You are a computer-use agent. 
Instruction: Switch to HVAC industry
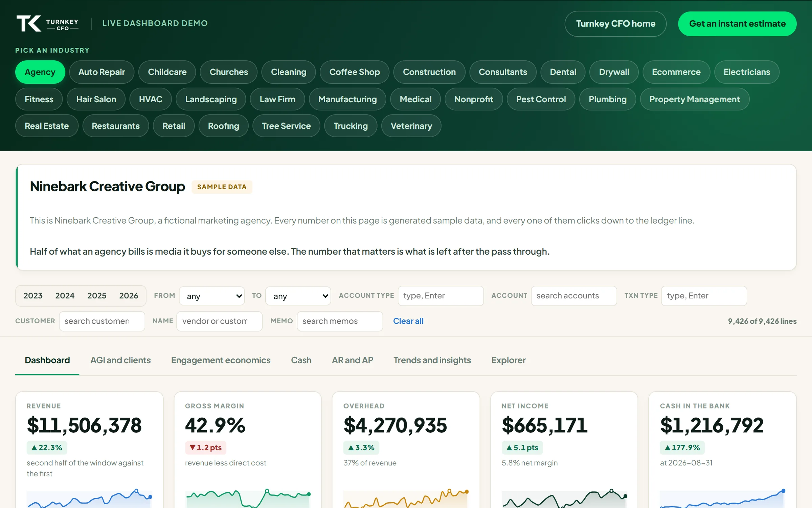(151, 99)
